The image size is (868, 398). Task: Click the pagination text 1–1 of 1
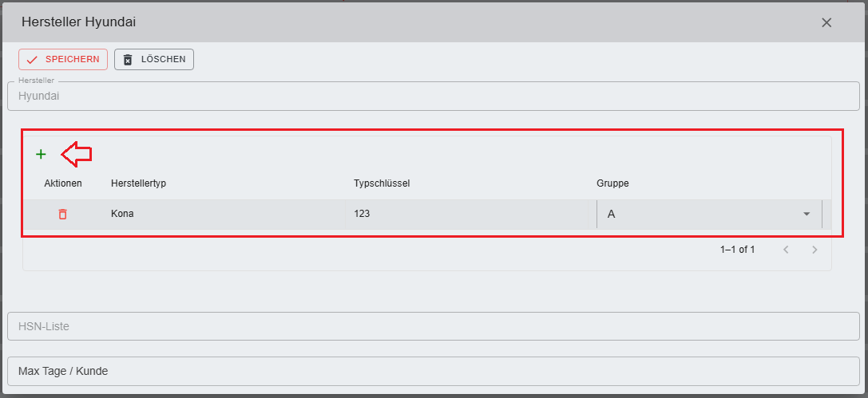coord(737,250)
